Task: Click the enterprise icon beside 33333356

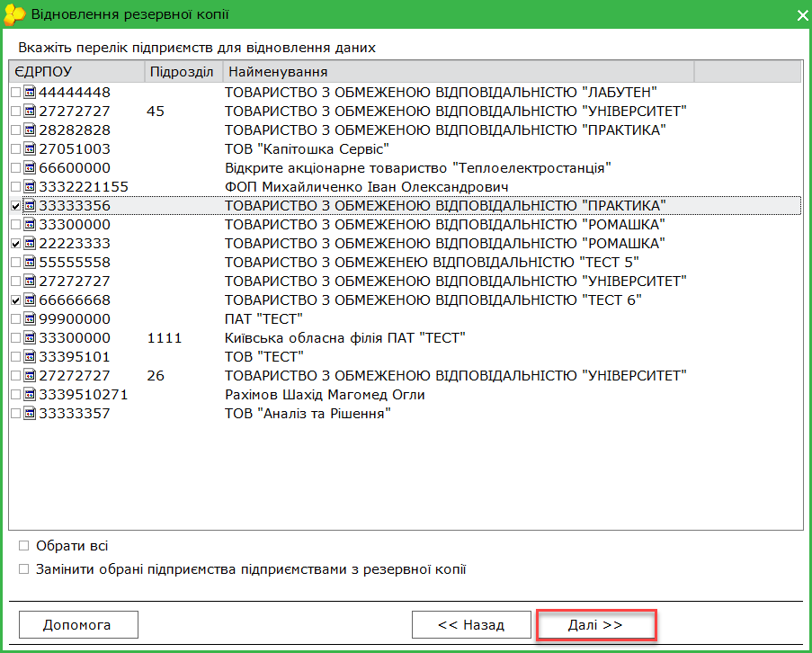Action: (x=30, y=206)
